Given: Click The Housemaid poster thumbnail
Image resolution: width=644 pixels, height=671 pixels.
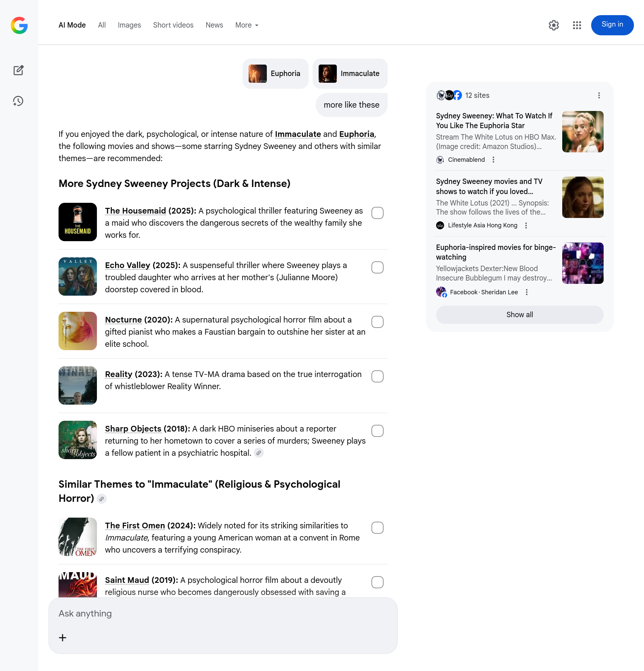Looking at the screenshot, I should coord(78,222).
